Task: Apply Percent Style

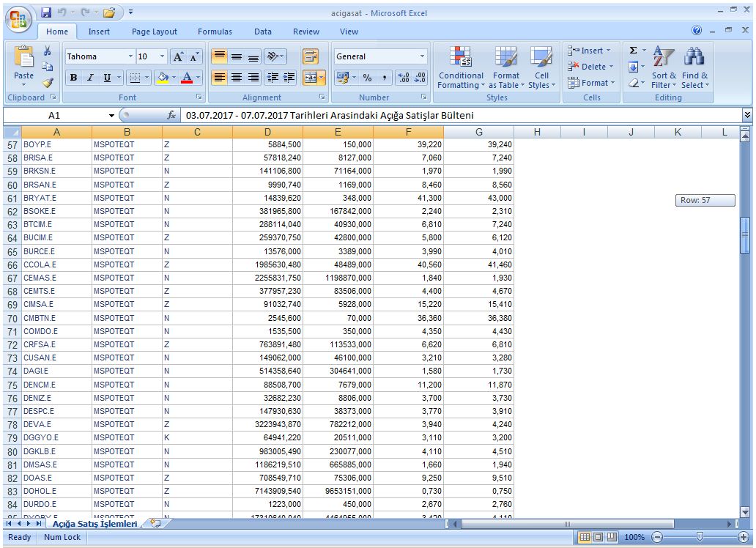Action: (x=368, y=77)
